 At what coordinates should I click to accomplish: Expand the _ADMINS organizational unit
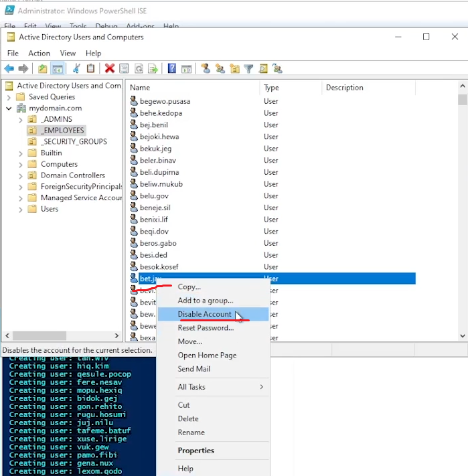(x=20, y=120)
